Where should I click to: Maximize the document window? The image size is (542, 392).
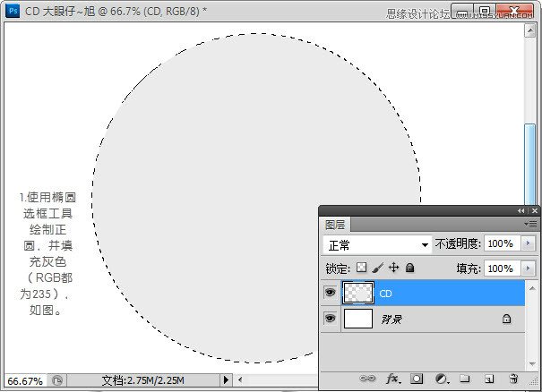pyautogui.click(x=485, y=11)
